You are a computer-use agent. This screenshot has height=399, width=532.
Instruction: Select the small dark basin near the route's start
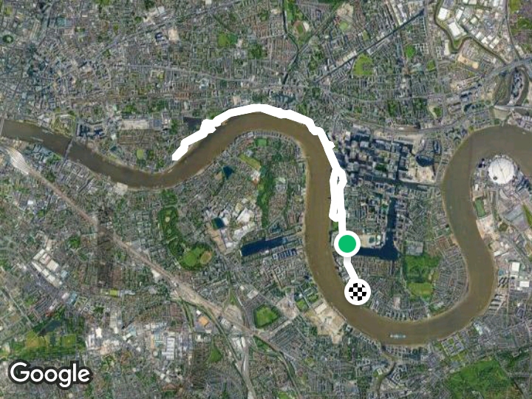(x=192, y=123)
